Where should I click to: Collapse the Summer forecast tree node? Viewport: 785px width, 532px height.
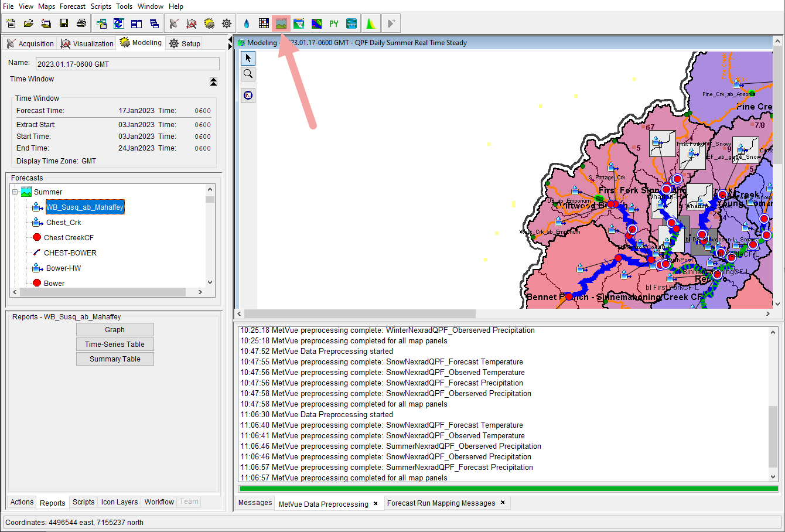(x=15, y=192)
